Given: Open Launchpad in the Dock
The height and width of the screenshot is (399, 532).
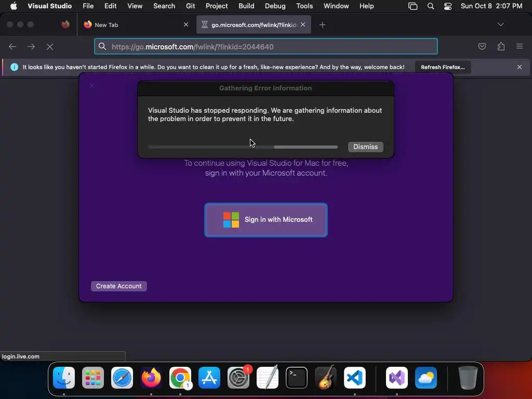Looking at the screenshot, I should (x=93, y=378).
